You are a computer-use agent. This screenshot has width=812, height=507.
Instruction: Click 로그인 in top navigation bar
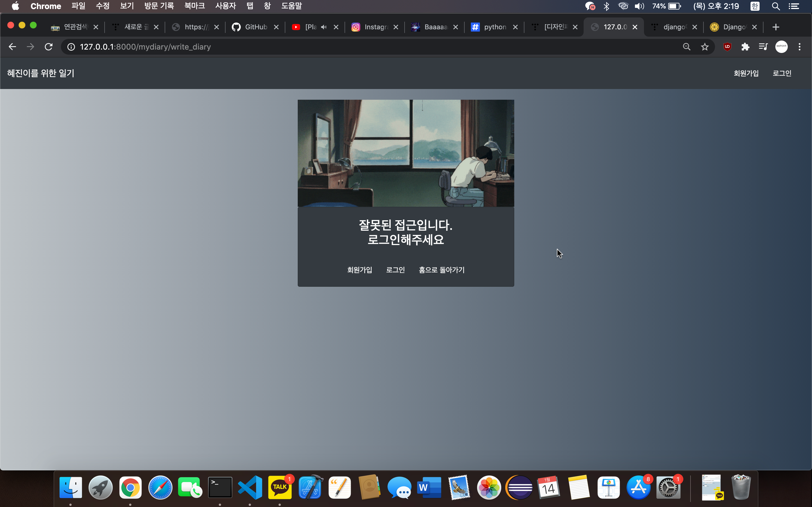click(x=782, y=73)
